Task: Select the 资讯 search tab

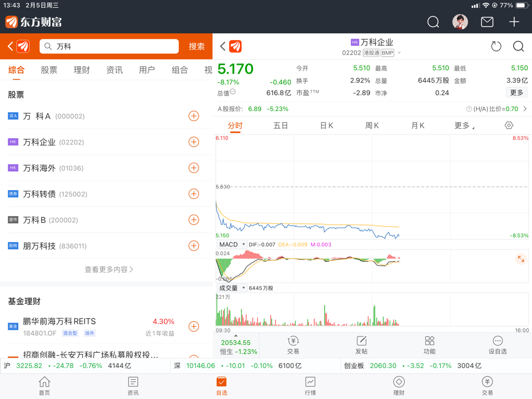Action: (x=114, y=70)
